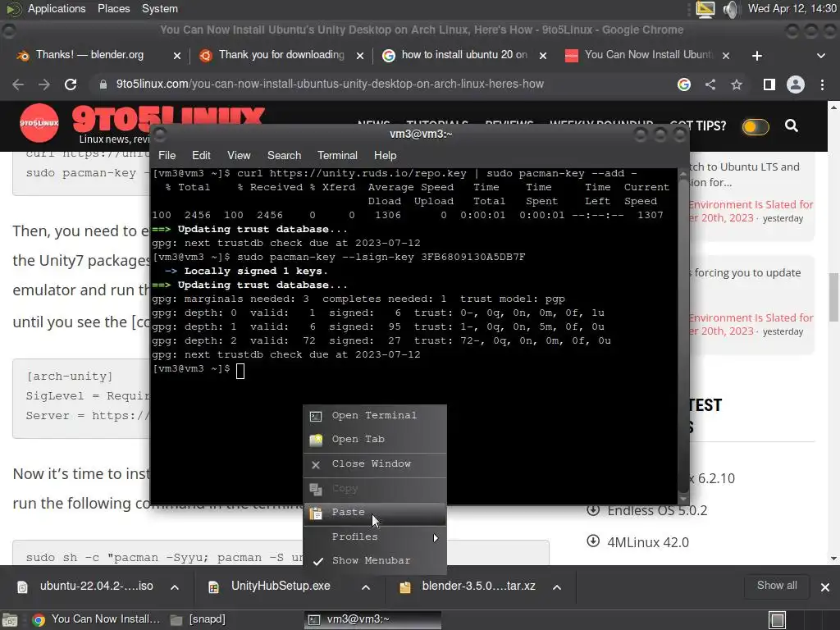The width and height of the screenshot is (840, 630).
Task: Toggle dark mode switch on 9to5Linux
Action: tap(756, 127)
